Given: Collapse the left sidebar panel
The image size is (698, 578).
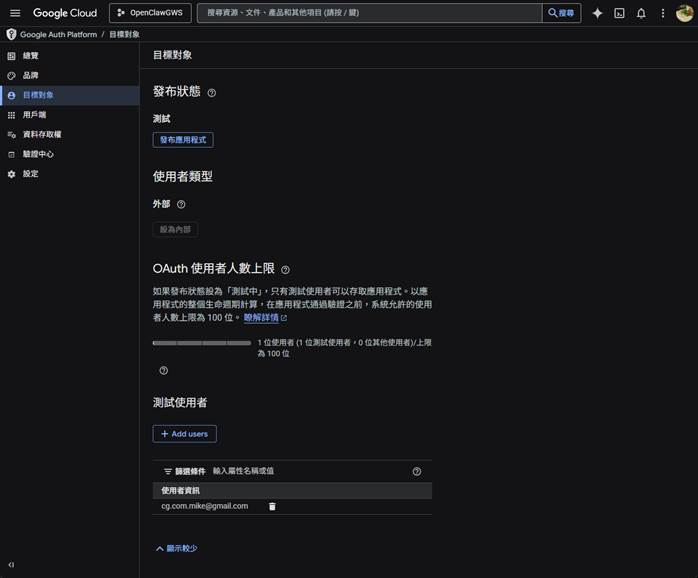Looking at the screenshot, I should click(x=11, y=565).
